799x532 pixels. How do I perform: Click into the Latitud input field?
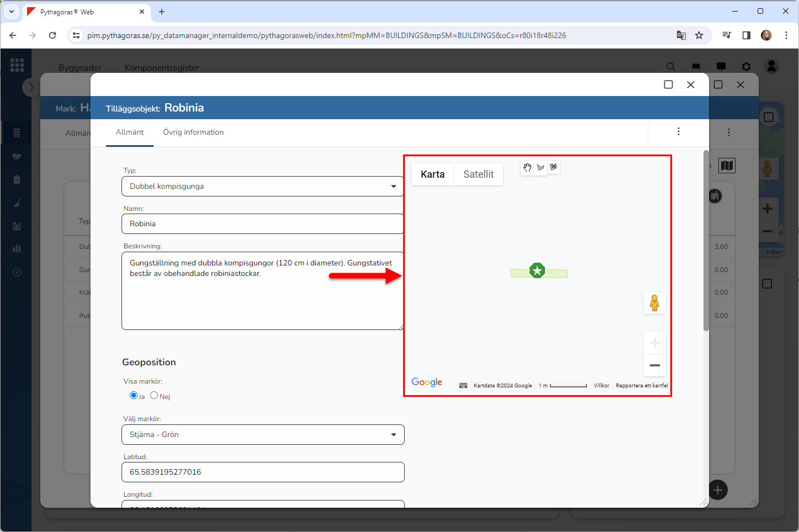(262, 472)
